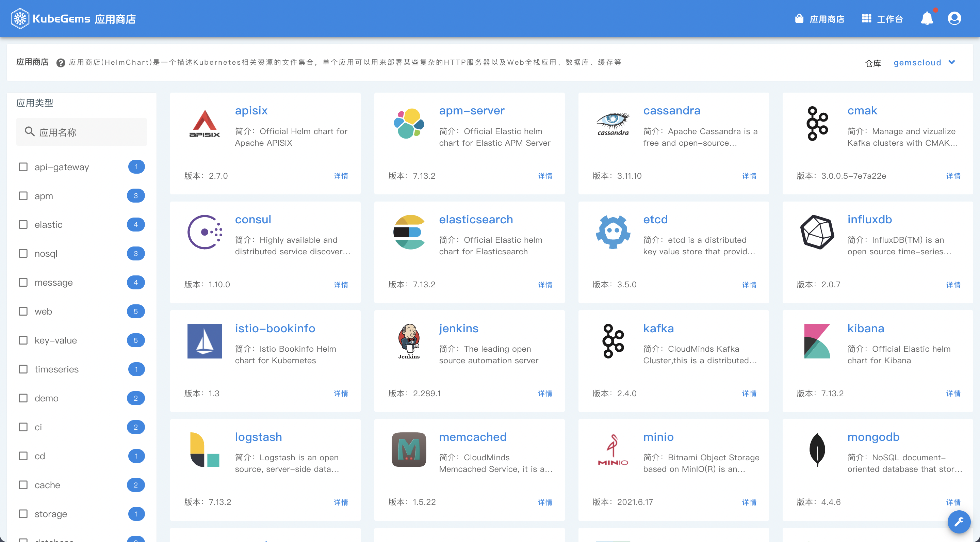980x542 pixels.
Task: Open the user account avatar
Action: click(x=954, y=18)
